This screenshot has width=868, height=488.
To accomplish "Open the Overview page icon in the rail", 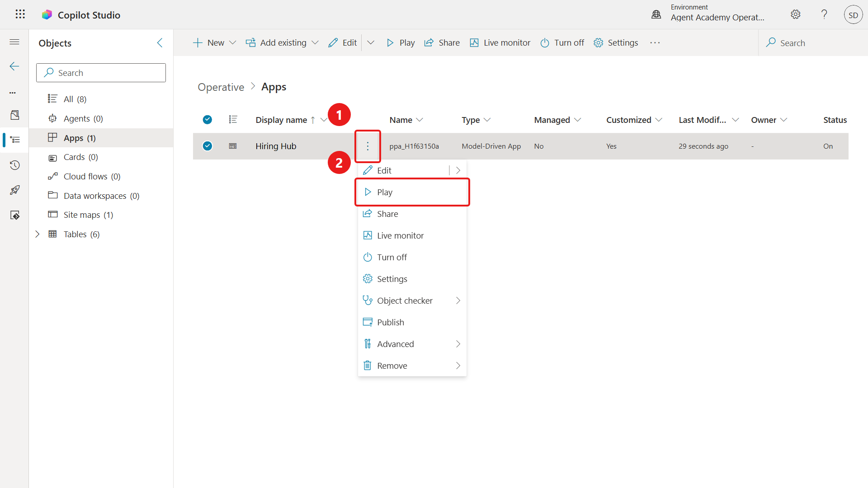I will [x=14, y=115].
